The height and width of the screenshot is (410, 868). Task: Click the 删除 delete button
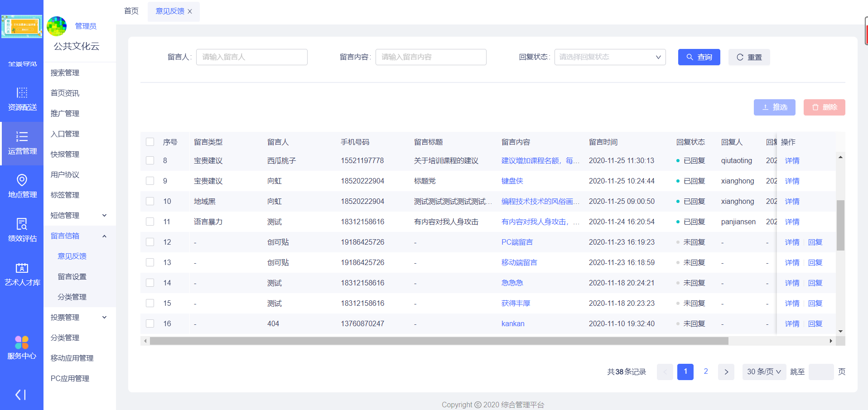click(824, 107)
